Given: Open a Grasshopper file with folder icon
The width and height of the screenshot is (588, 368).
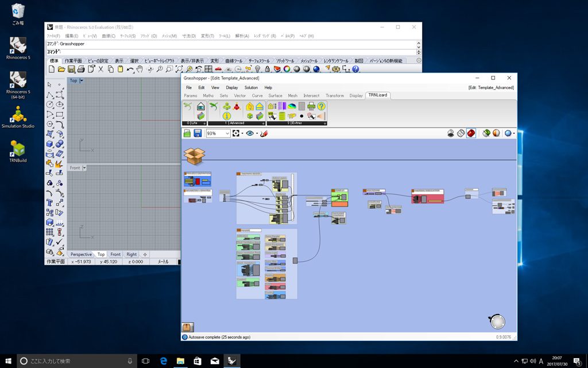Looking at the screenshot, I should (x=187, y=133).
